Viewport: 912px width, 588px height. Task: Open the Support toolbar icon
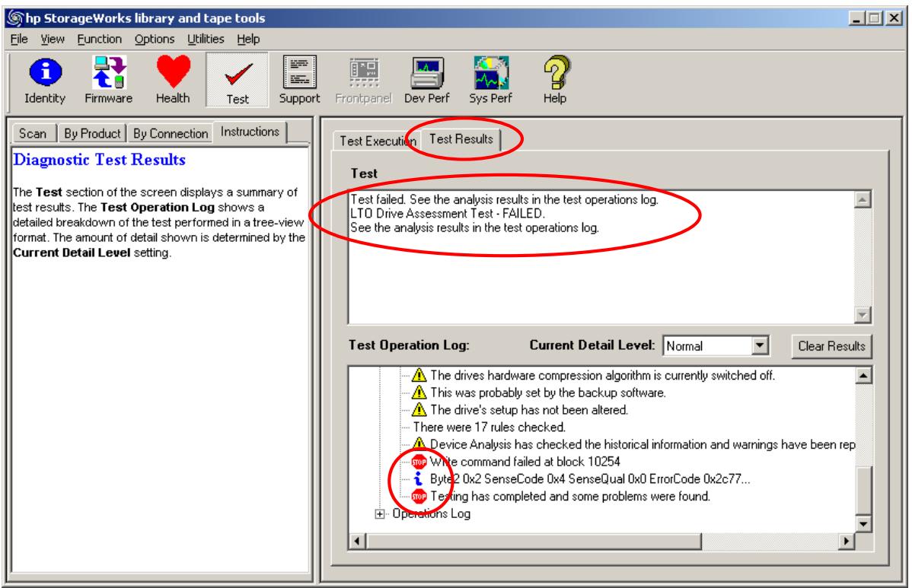pyautogui.click(x=299, y=81)
